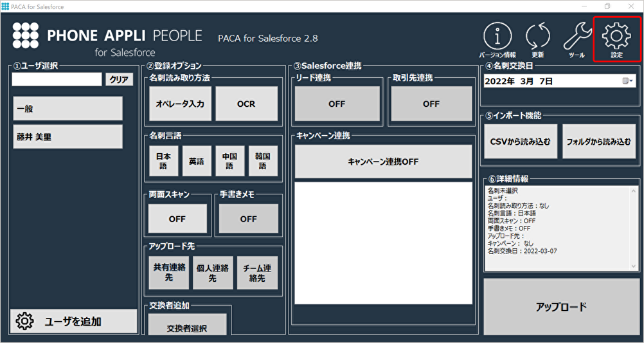644x343 pixels.
Task: Toggle 取引先連携 OFF button
Action: coord(431,104)
